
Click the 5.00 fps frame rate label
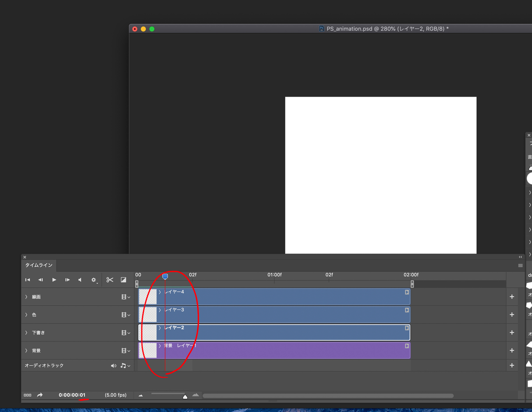point(116,395)
